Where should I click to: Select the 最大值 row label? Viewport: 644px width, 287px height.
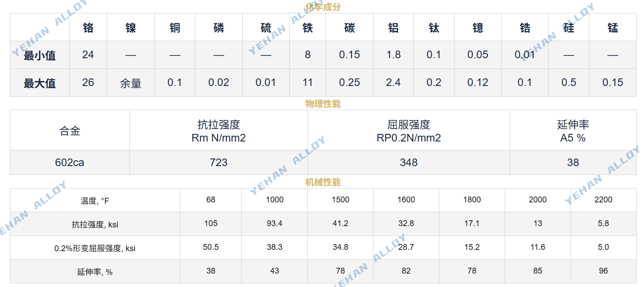40,83
